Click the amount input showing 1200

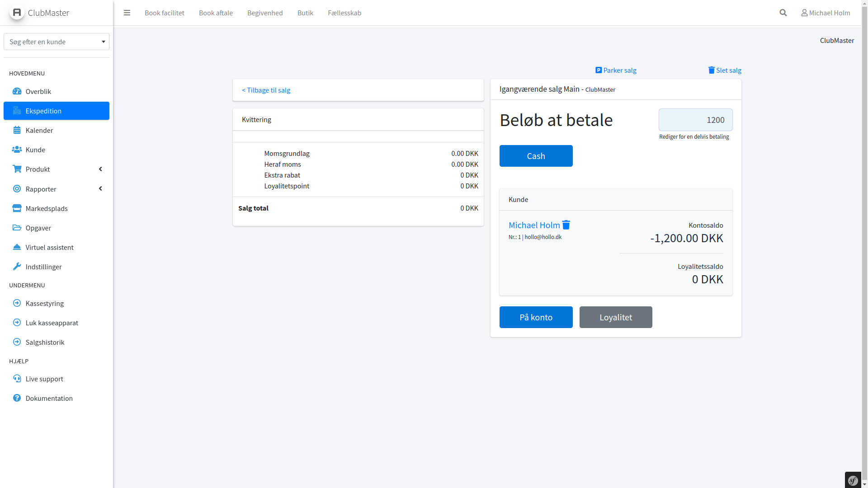[695, 120]
